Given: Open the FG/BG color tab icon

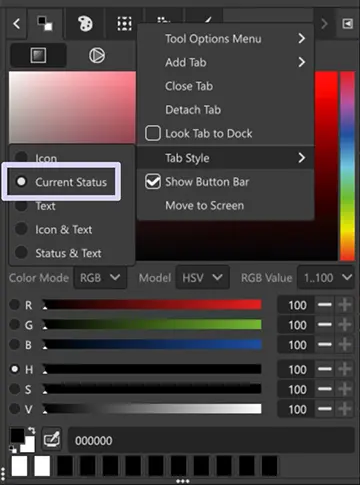Looking at the screenshot, I should 45,24.
